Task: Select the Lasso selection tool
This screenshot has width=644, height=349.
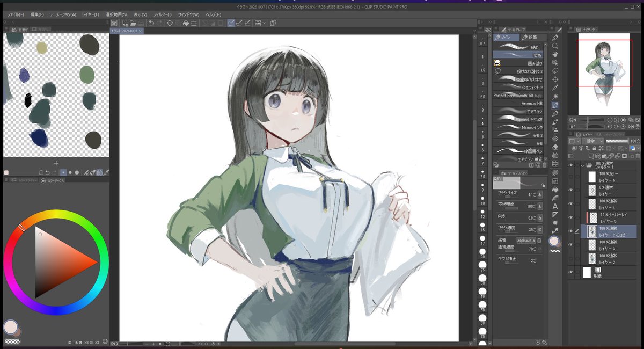Action: point(555,71)
